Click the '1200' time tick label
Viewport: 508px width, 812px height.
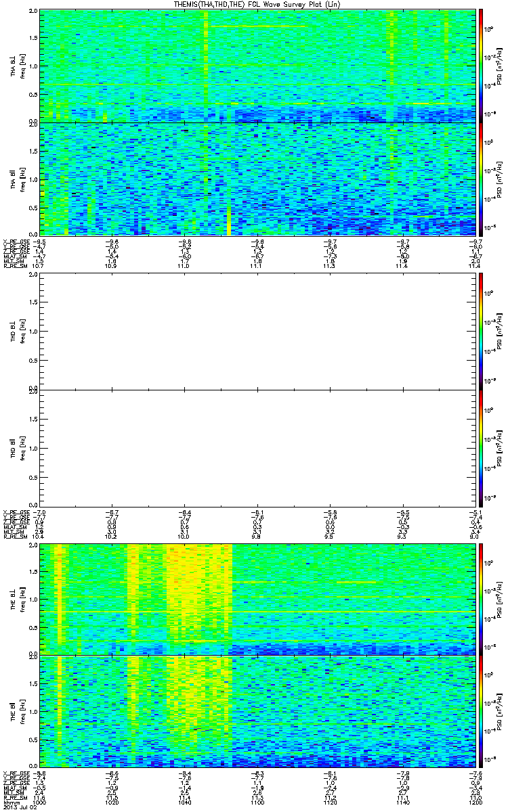[474, 803]
